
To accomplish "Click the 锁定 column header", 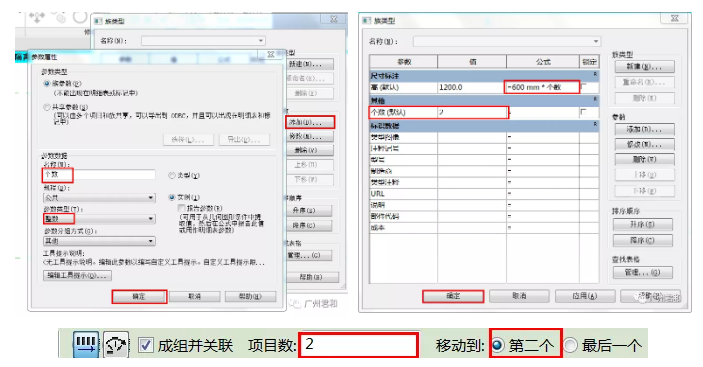I will click(589, 62).
